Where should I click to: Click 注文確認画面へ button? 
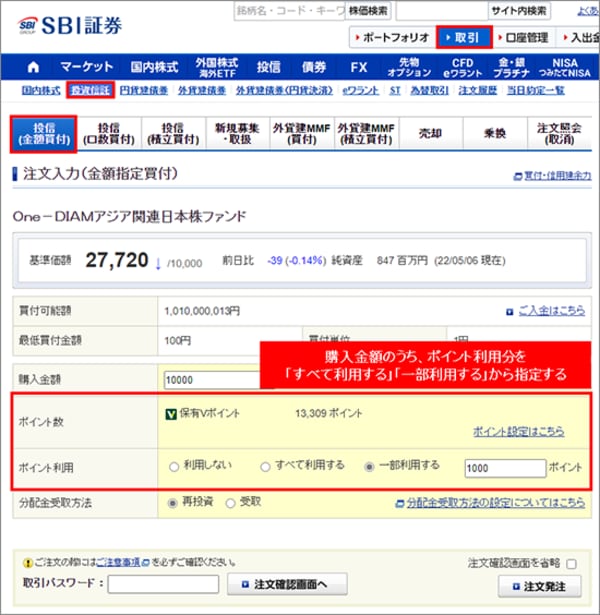tap(287, 584)
